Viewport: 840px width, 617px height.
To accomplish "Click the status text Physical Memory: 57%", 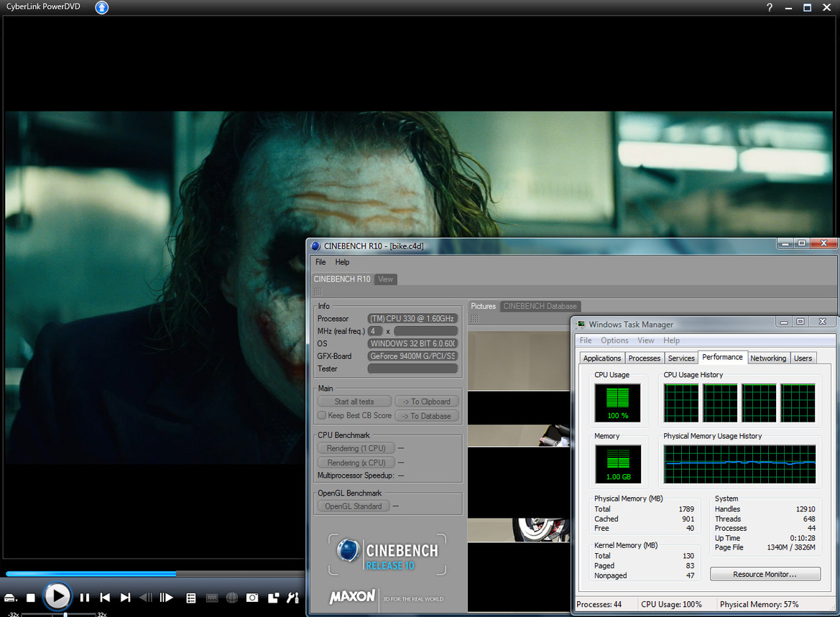I will (x=759, y=604).
